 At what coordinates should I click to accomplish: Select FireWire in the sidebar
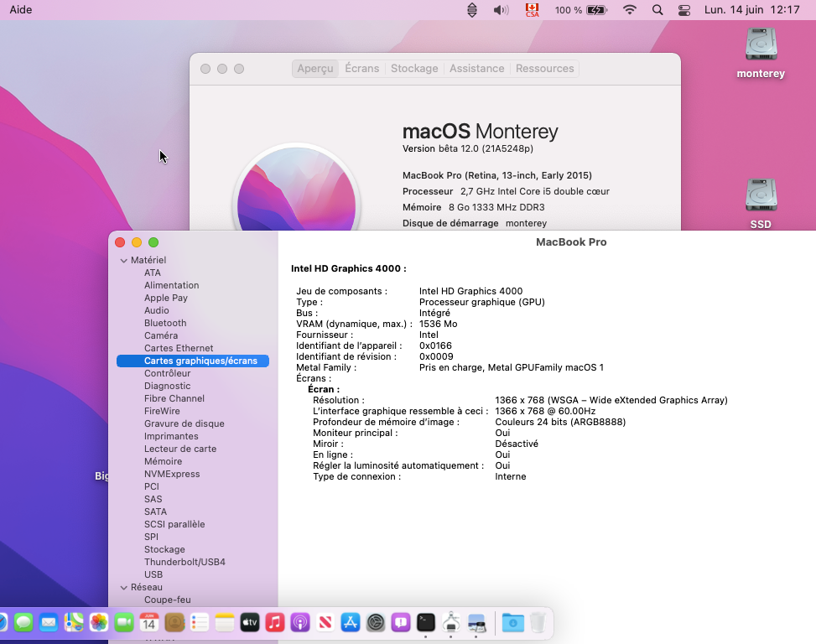(163, 411)
